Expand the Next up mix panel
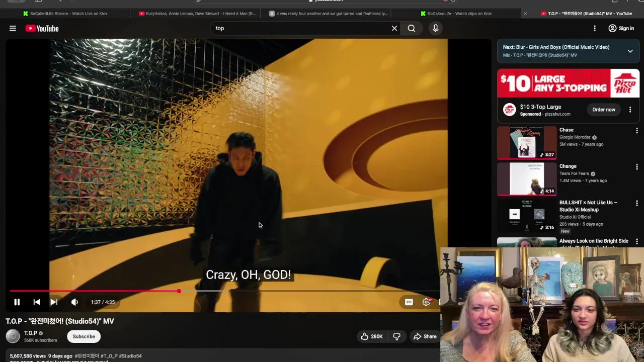 click(630, 51)
